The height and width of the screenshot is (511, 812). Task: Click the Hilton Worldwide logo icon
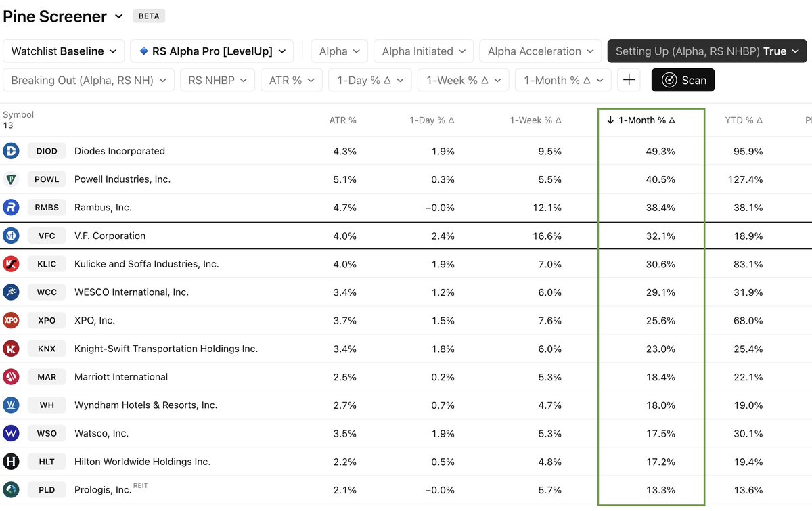tap(11, 462)
